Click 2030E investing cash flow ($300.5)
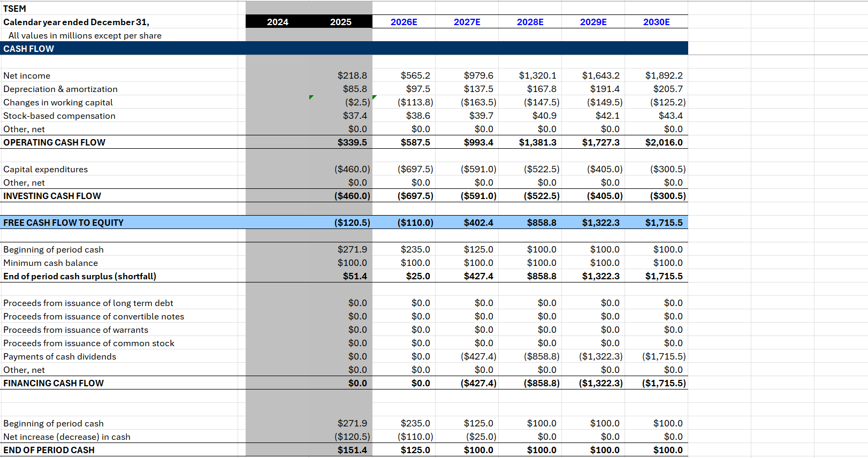868x458 pixels. pos(668,196)
